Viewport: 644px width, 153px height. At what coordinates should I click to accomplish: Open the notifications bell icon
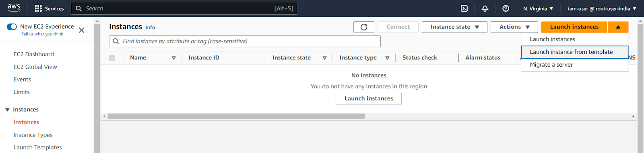[x=485, y=8]
